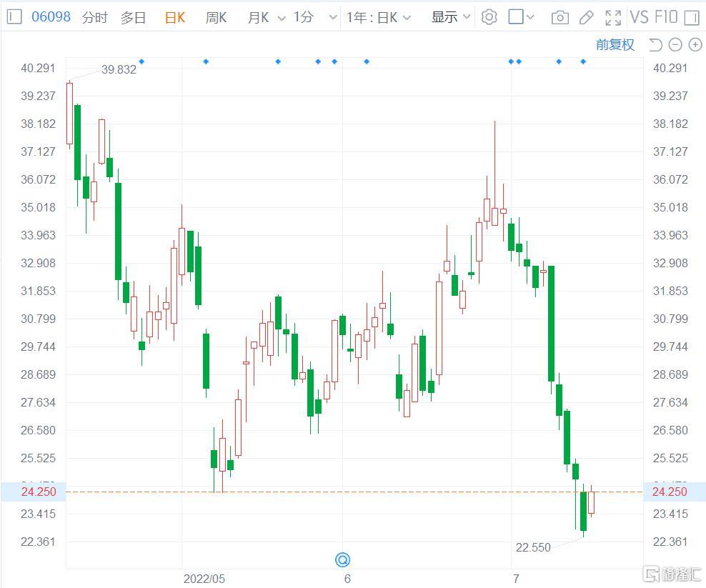Open the VS comparison button
The image size is (706, 588).
pyautogui.click(x=640, y=17)
